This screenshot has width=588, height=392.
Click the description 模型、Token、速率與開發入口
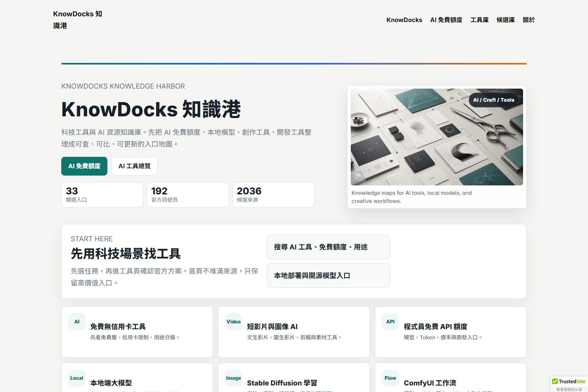click(443, 337)
